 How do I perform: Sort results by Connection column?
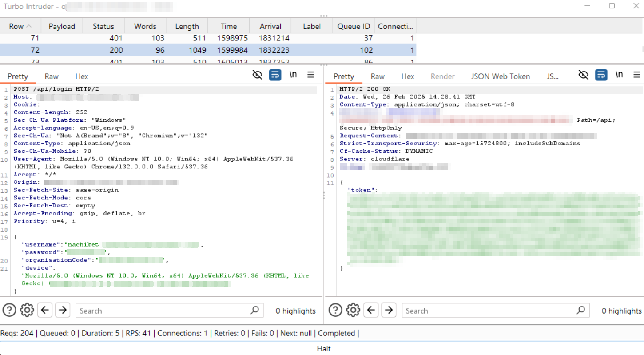[x=395, y=26]
